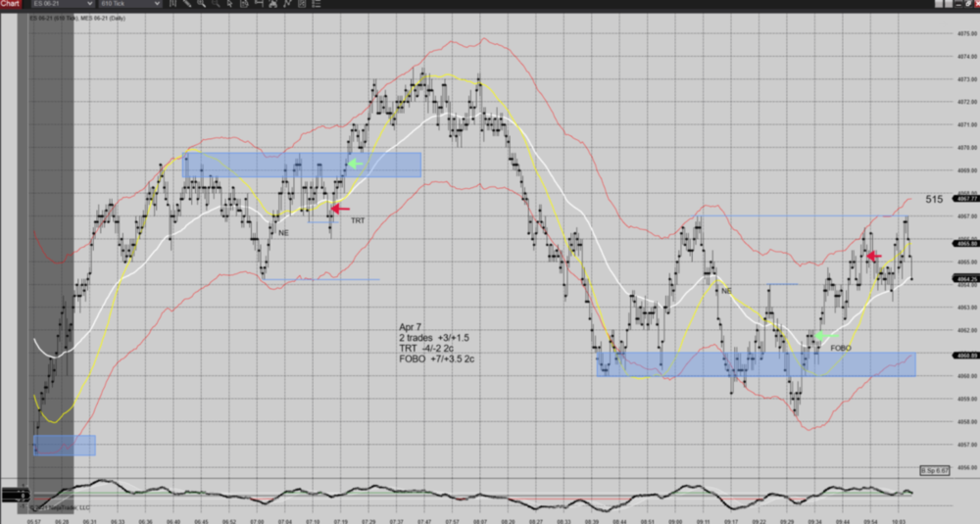Select the green arrow next to FOBO
Screen dimensions: 980x524
(x=821, y=336)
